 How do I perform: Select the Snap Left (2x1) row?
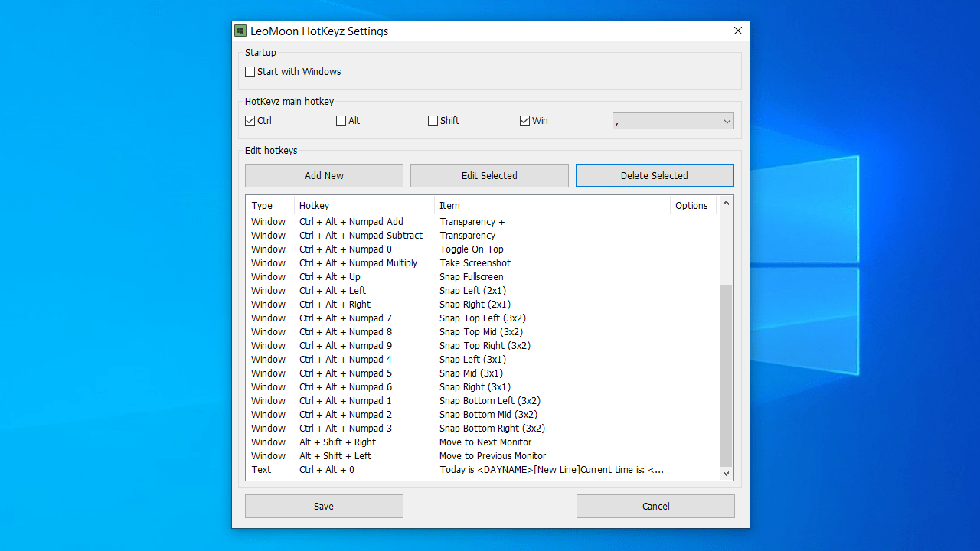(x=483, y=291)
